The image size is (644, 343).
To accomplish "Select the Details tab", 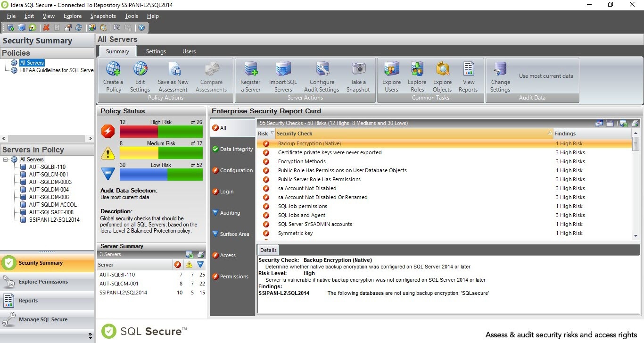I will coord(269,250).
